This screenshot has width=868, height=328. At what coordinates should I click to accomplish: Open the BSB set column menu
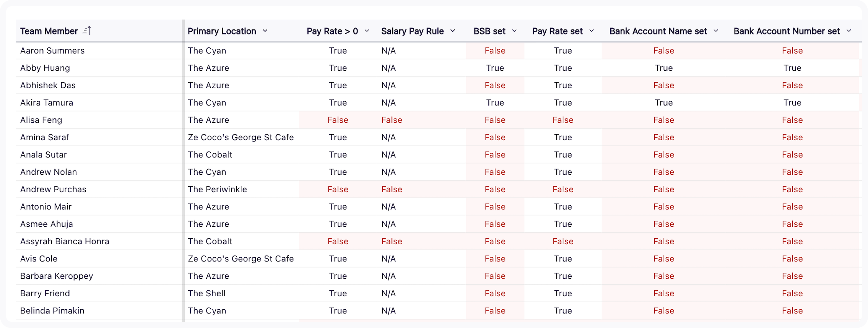(515, 31)
